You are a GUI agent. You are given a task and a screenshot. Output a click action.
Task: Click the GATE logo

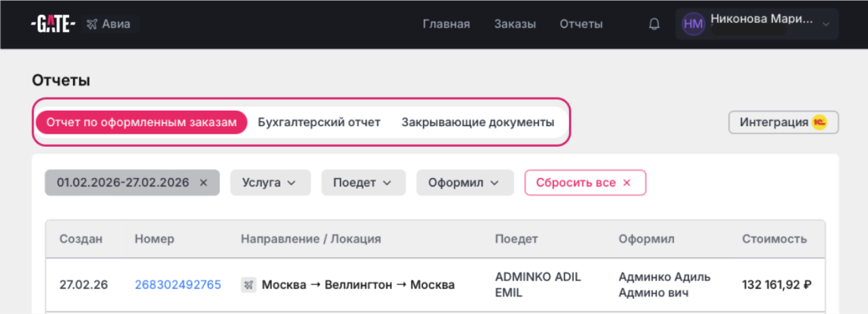[x=53, y=25]
